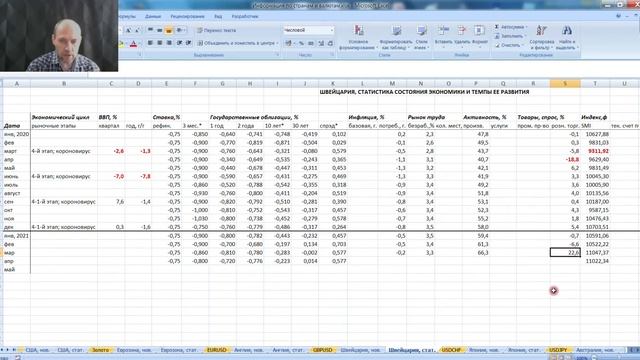
Task: Toggle Align Text Right
Action: 169,43
